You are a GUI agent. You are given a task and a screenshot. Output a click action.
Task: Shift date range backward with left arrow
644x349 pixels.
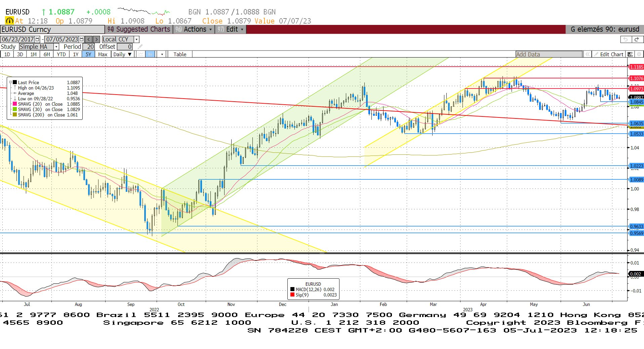pyautogui.click(x=88, y=39)
